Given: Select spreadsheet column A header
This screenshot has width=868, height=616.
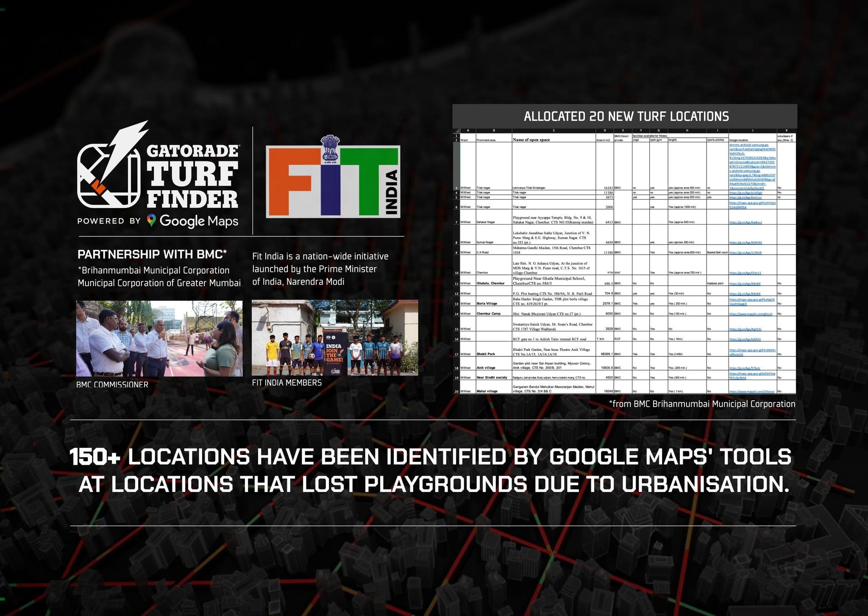Looking at the screenshot, I should coord(468,130).
